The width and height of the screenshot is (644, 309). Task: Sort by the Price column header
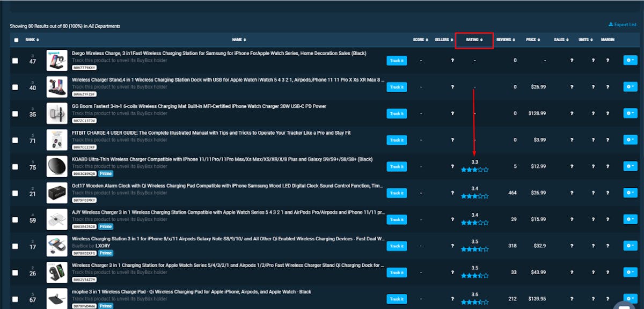coord(533,40)
